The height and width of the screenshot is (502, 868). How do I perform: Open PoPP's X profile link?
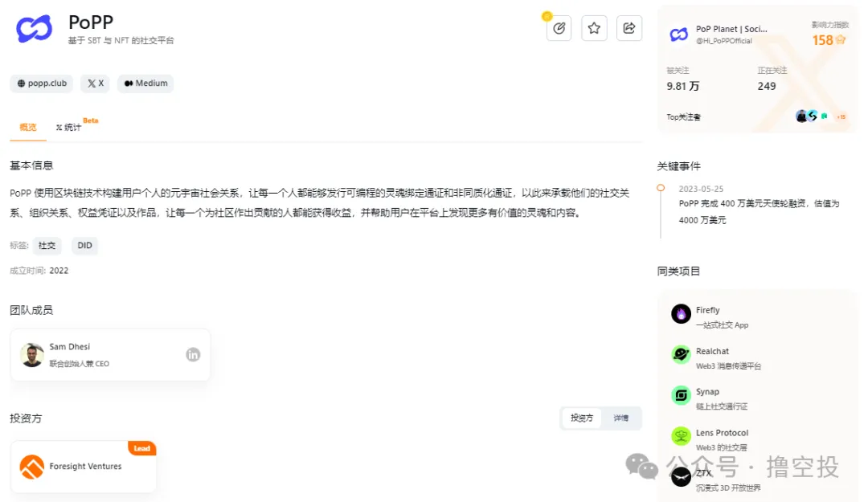pos(95,84)
